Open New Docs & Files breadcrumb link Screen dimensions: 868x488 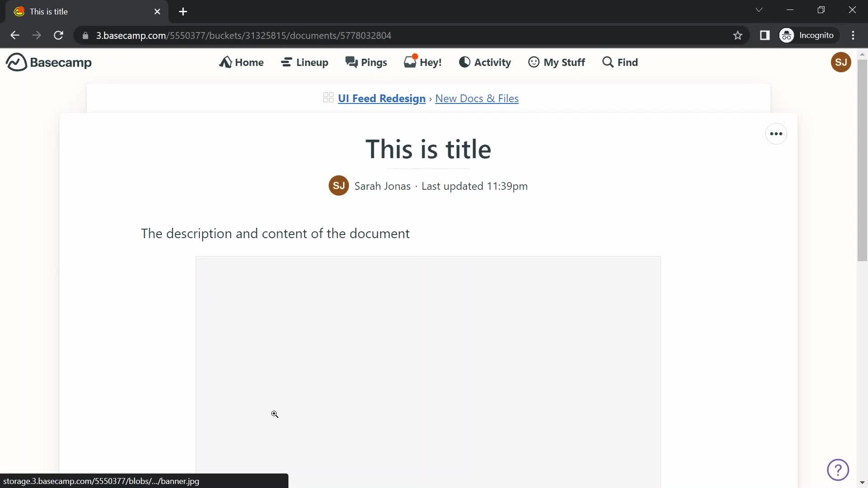point(477,99)
